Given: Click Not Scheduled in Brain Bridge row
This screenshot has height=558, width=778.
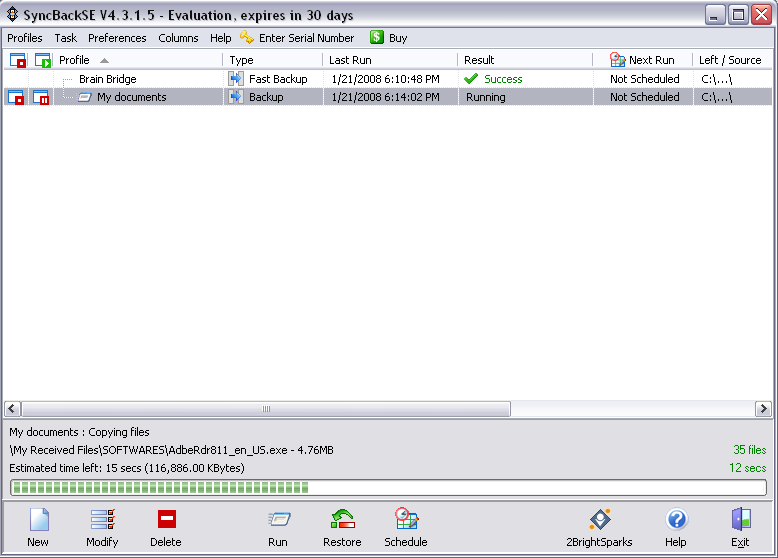Looking at the screenshot, I should click(x=645, y=79).
